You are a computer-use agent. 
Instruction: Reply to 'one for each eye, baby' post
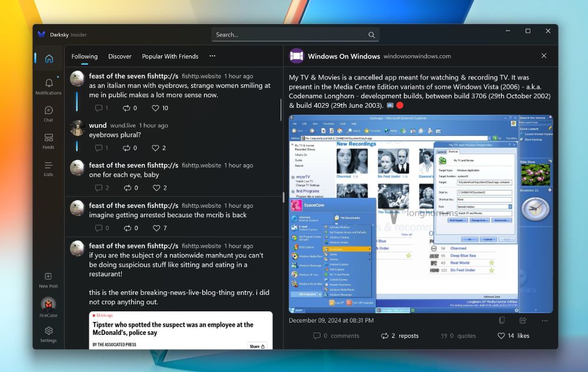coord(102,188)
